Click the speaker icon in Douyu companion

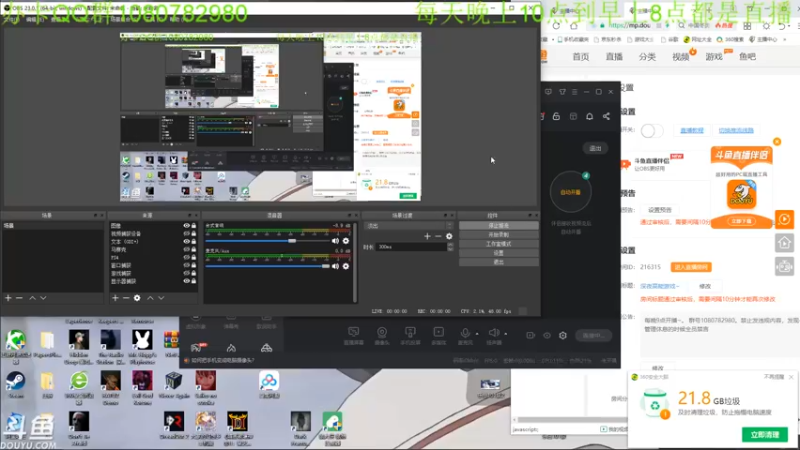493,332
